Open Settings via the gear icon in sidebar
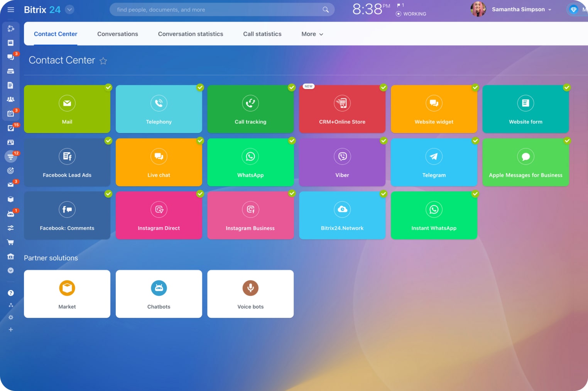Viewport: 588px width, 391px height. [11, 317]
